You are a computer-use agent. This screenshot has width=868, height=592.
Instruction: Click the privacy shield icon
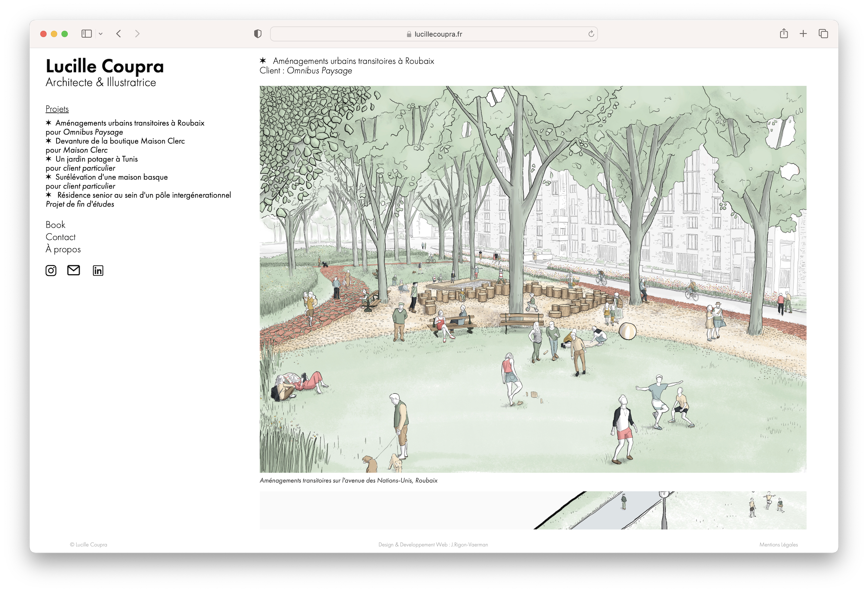click(x=258, y=34)
